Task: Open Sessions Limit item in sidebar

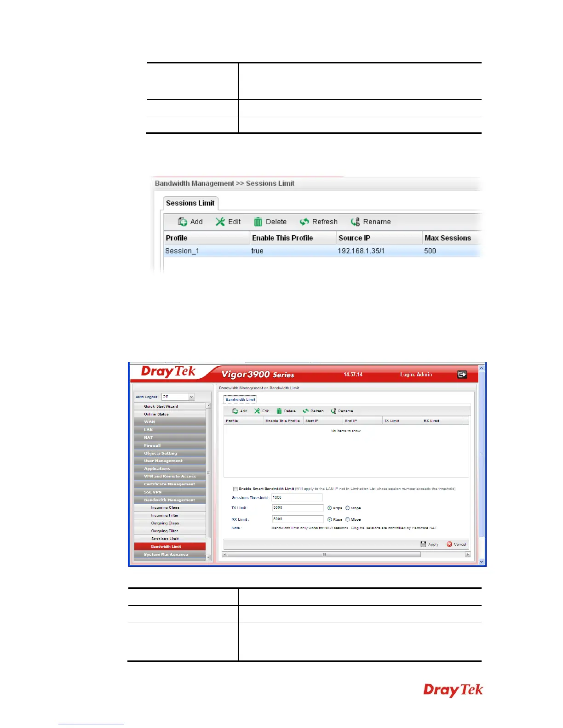Action: 170,539
